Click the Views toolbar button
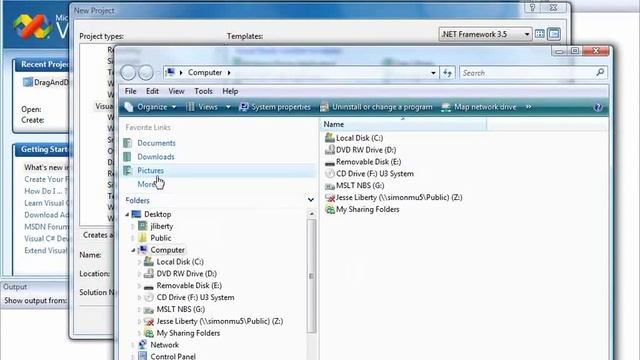 pyautogui.click(x=202, y=107)
